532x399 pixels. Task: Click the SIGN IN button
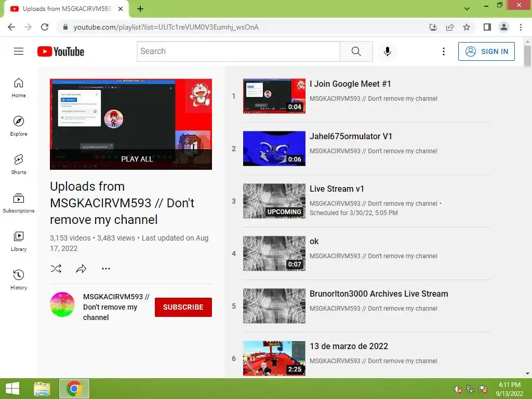pyautogui.click(x=486, y=51)
